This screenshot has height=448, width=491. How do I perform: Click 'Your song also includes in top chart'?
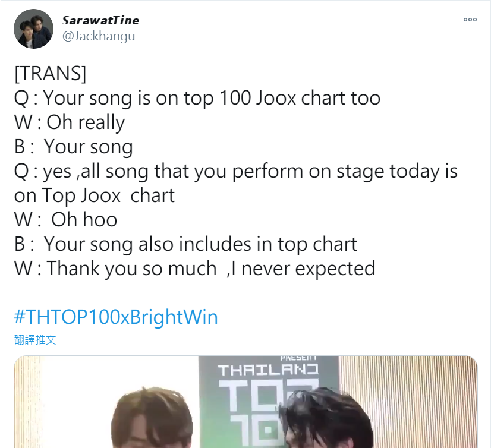(x=200, y=244)
